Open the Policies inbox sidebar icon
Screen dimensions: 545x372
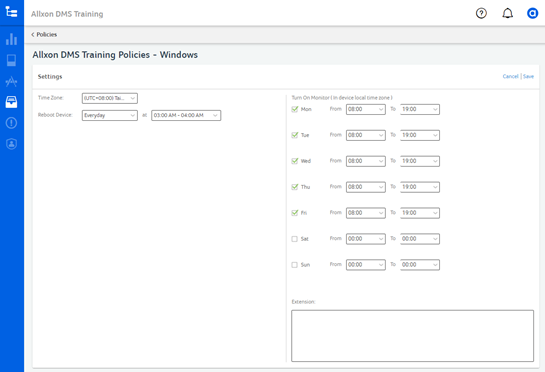[x=11, y=102]
